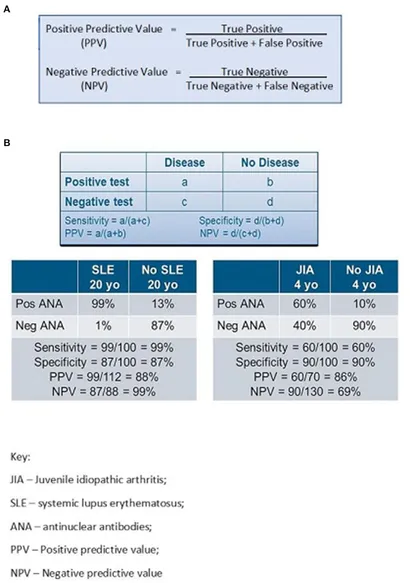The width and height of the screenshot is (410, 583).
Task: Click the No SLE 20 yo header cell
Action: (x=162, y=277)
